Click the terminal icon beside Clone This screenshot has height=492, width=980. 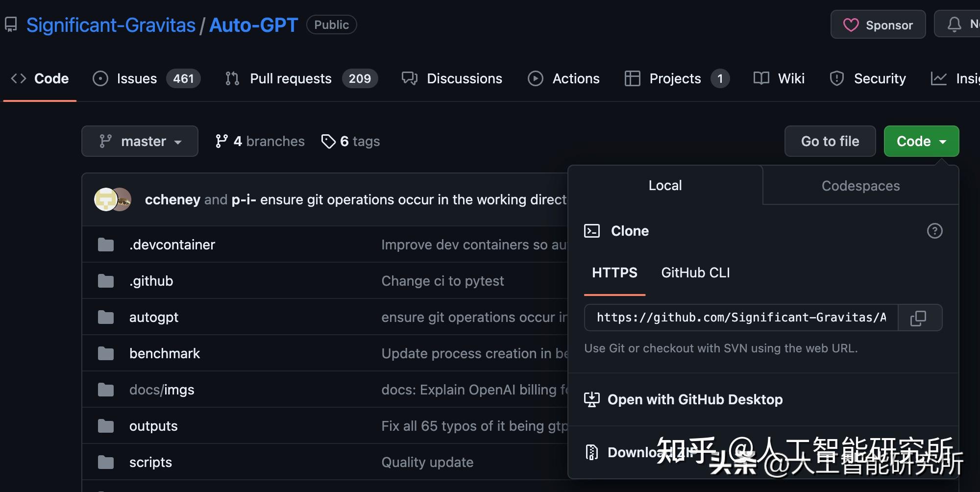pos(592,231)
